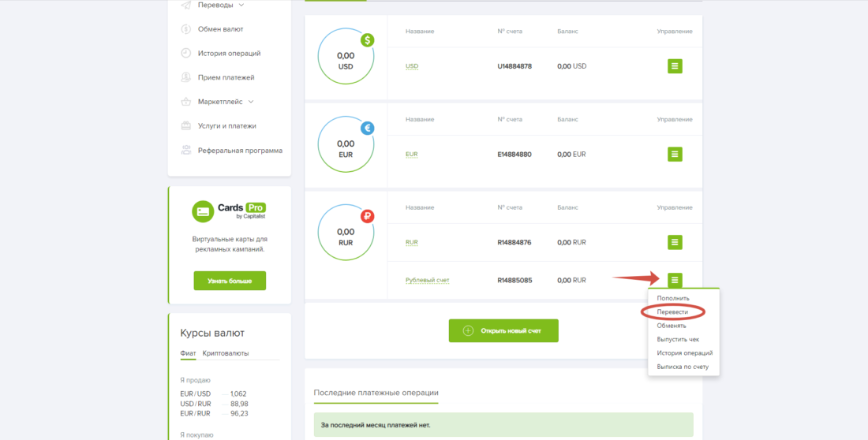Click account number E14884880
The width and height of the screenshot is (868, 440).
point(514,155)
